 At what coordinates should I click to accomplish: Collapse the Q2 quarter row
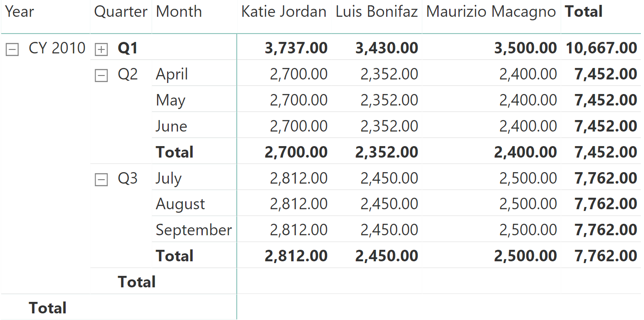tap(101, 76)
